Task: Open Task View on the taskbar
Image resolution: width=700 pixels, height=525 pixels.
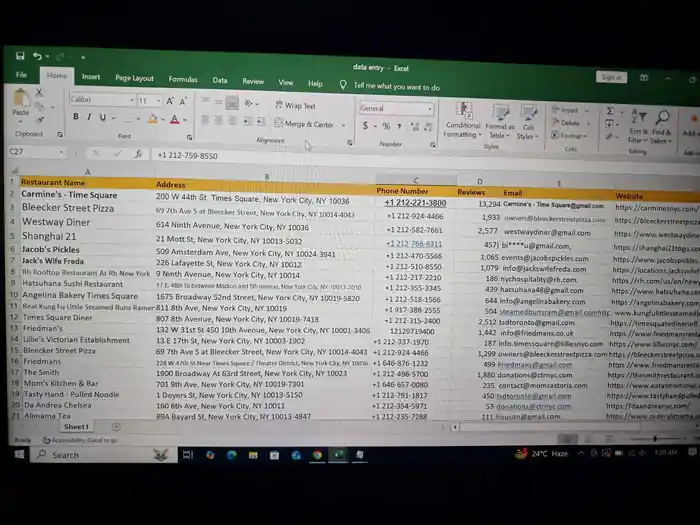Action: [x=188, y=454]
